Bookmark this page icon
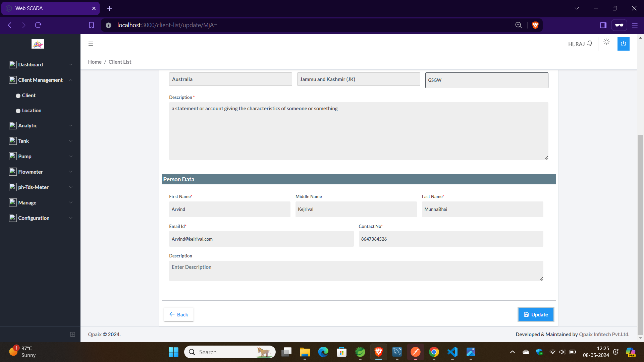644x362 pixels. [91, 25]
